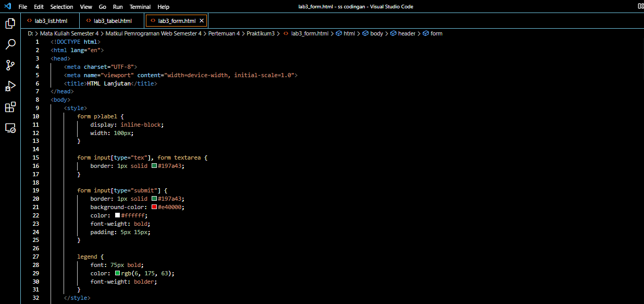Switch to the lab3_list.html tab
644x304 pixels.
52,21
